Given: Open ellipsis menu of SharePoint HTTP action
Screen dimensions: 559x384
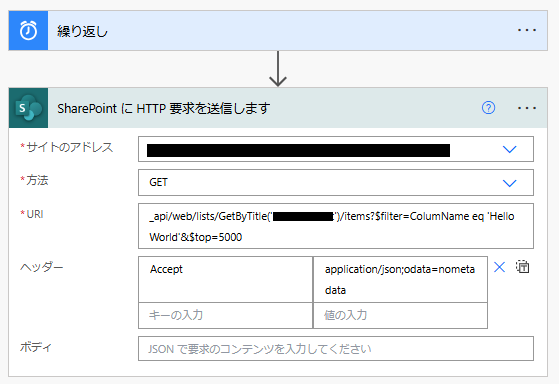Looking at the screenshot, I should tap(527, 108).
